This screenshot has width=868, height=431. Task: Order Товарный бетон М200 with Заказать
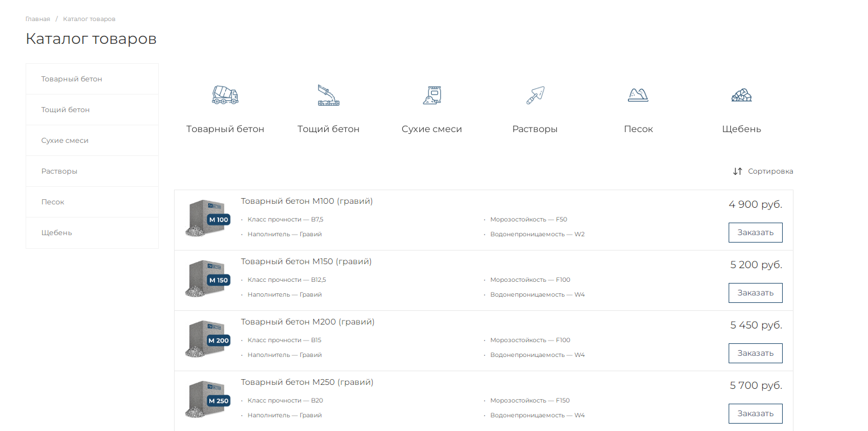point(755,353)
